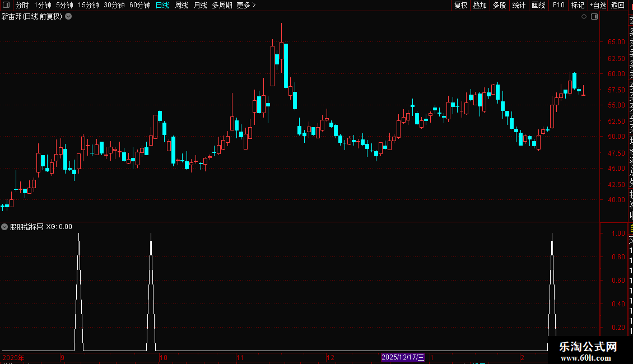
Task: Click the 0.40 indicator axis label
Action: 618,304
